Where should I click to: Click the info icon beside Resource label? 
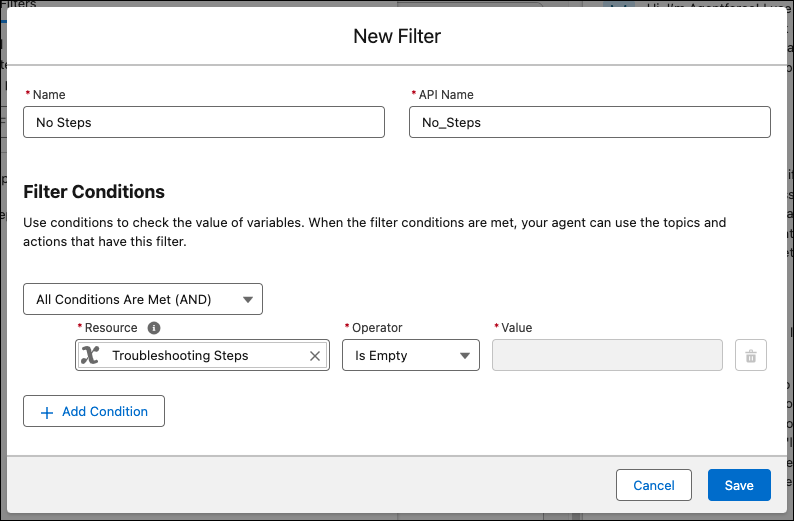coord(154,328)
